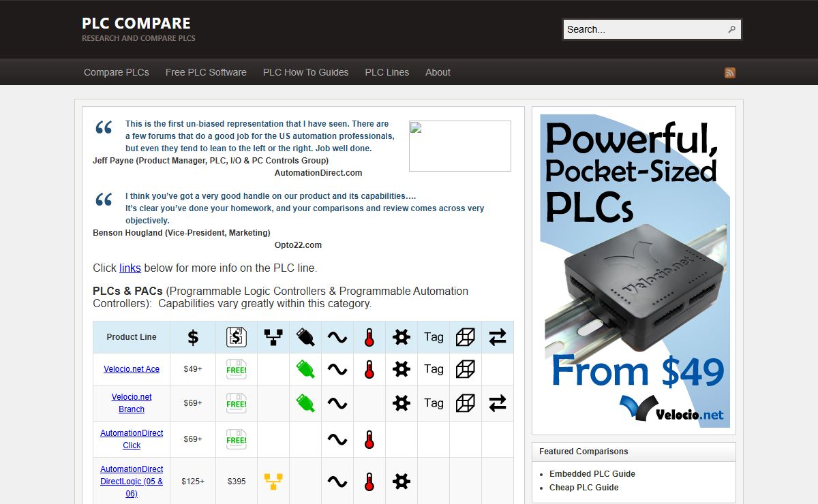Click the gear header icon
The image size is (818, 504).
(x=402, y=337)
